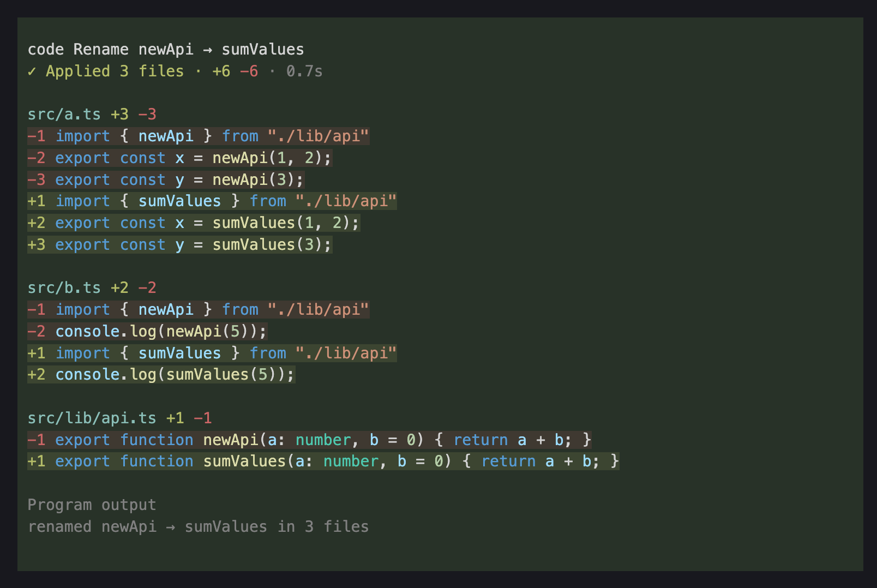This screenshot has width=877, height=588.
Task: Click the header 'code Rename newApi → sumValues'
Action: coord(166,49)
